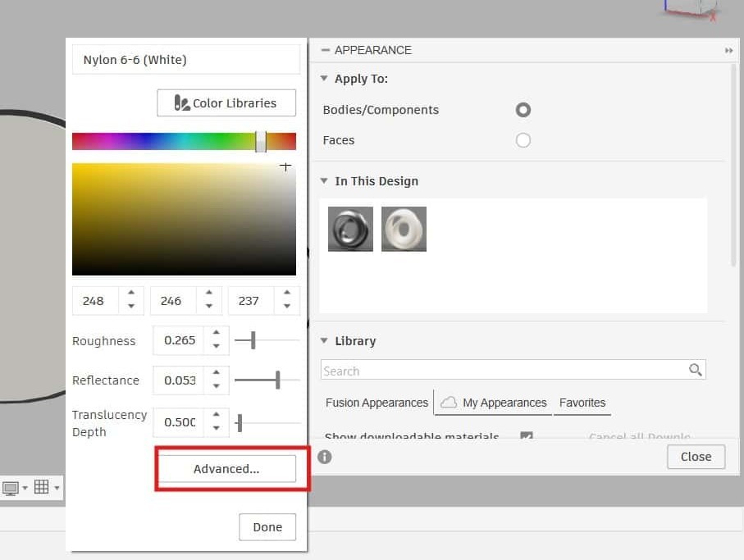Image resolution: width=744 pixels, height=560 pixels.
Task: Click the Advanced... button
Action: (x=226, y=468)
